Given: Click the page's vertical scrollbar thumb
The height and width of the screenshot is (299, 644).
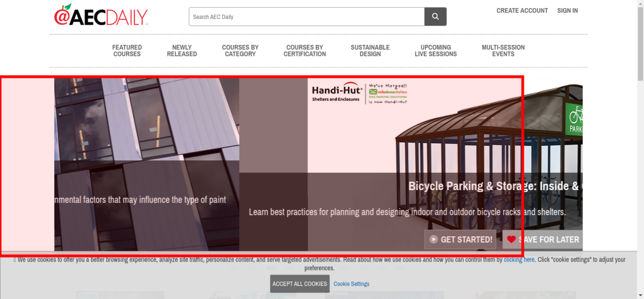Looking at the screenshot, I should pos(640,43).
